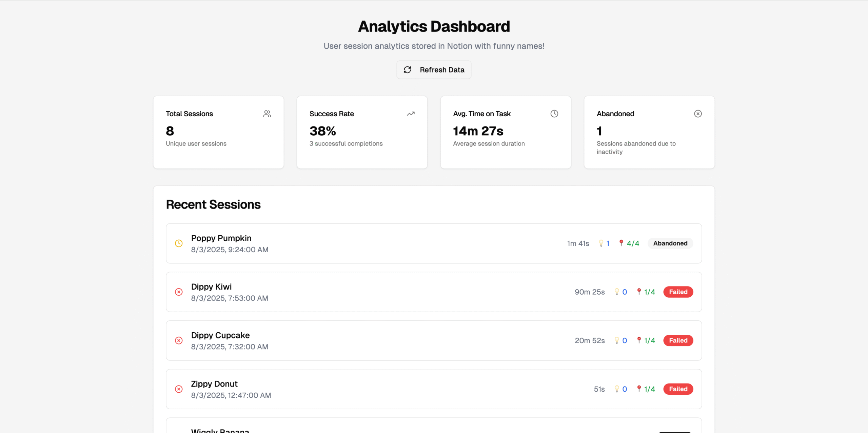
Task: Click the 20m 52s duration value
Action: pos(590,340)
